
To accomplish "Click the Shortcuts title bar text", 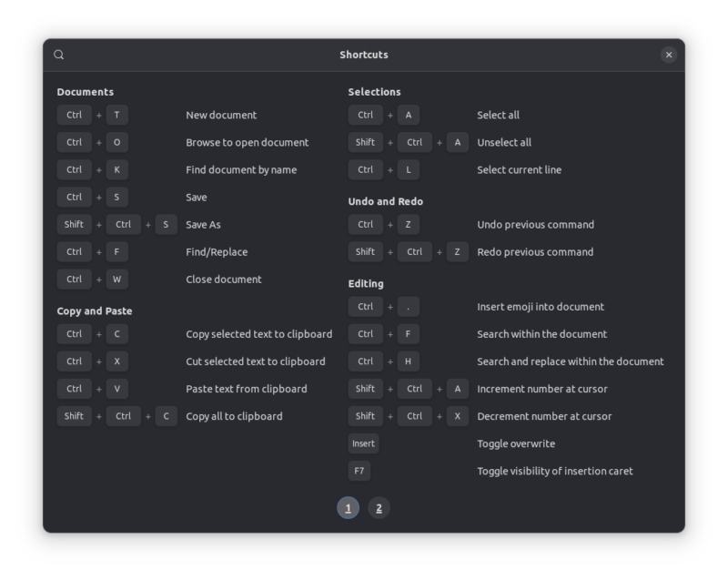I will [x=363, y=54].
